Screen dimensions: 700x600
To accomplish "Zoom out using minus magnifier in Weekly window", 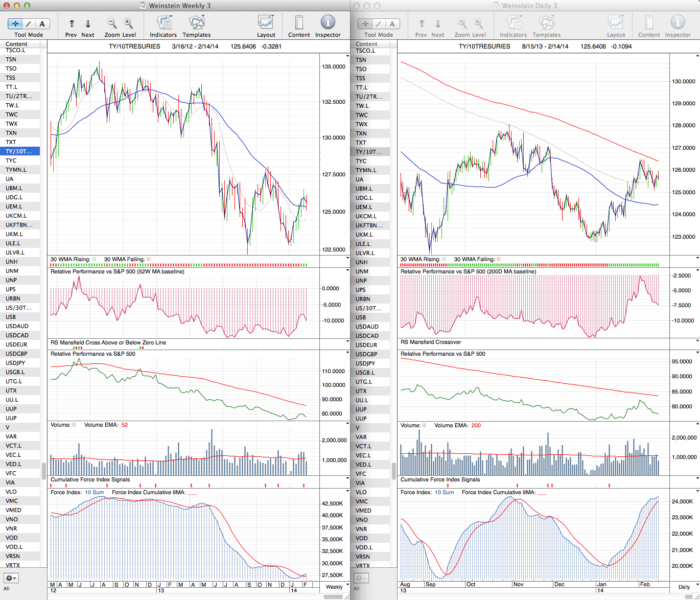I will click(111, 23).
